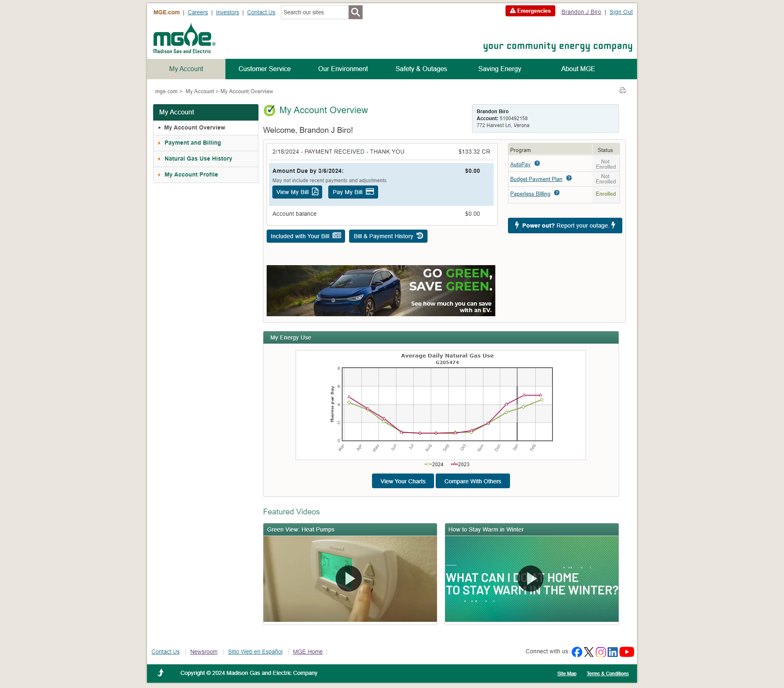
Task: Select the Customer Service menu tab
Action: coord(265,69)
